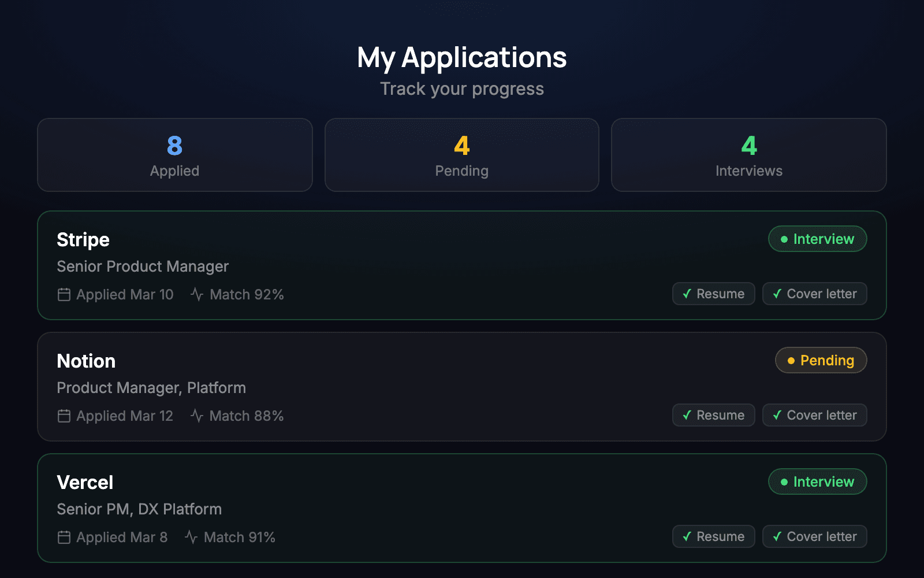This screenshot has height=578, width=924.
Task: Click the Resume button on the Vercel card
Action: coord(714,536)
